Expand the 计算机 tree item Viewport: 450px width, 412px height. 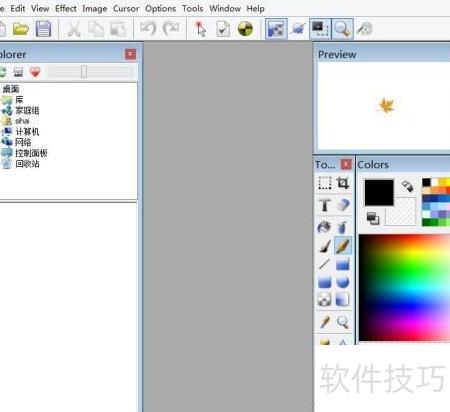[27, 132]
